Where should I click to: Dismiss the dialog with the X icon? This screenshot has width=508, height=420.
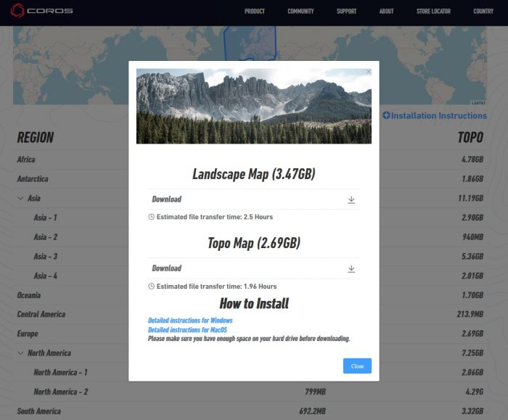(x=369, y=72)
